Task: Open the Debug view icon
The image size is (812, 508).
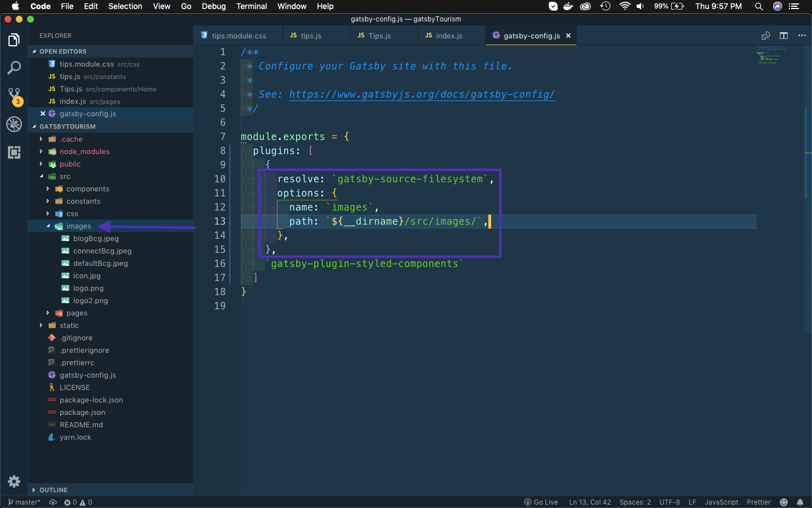Action: pos(14,124)
